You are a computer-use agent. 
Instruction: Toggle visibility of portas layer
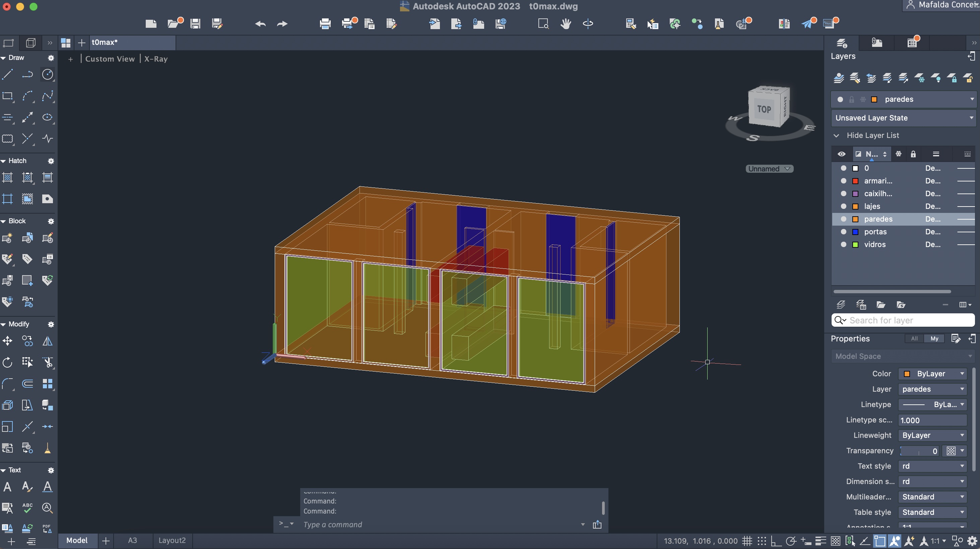click(843, 232)
